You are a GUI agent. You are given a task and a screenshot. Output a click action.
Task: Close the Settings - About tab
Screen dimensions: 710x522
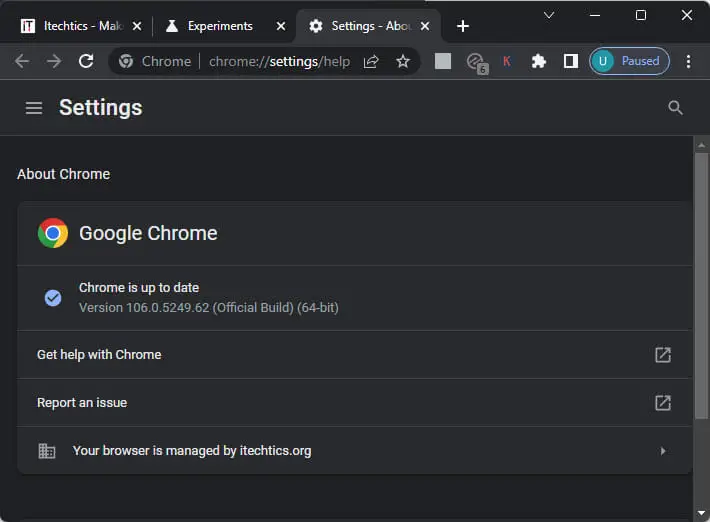point(425,26)
